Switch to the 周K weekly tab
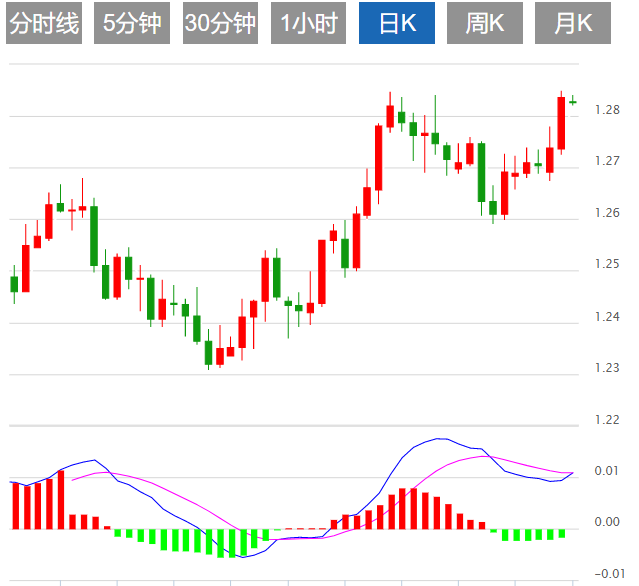Image resolution: width=639 pixels, height=586 pixels. [x=485, y=23]
